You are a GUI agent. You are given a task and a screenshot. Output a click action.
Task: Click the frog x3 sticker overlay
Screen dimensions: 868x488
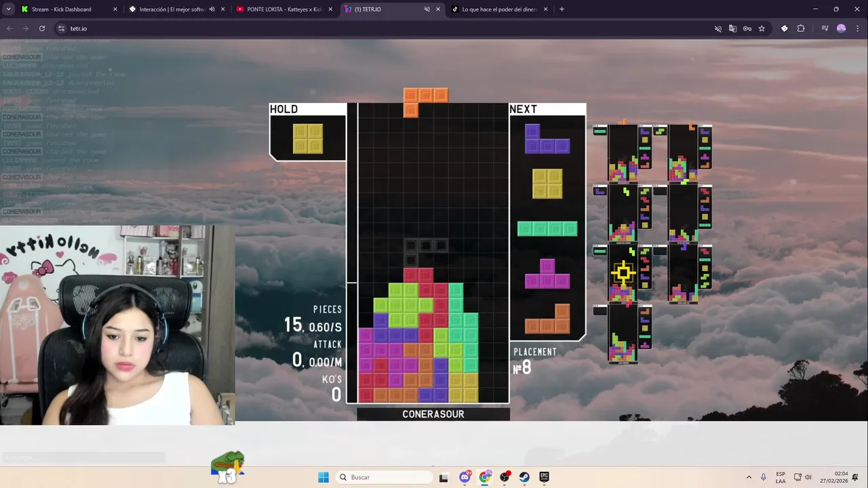[x=227, y=468]
